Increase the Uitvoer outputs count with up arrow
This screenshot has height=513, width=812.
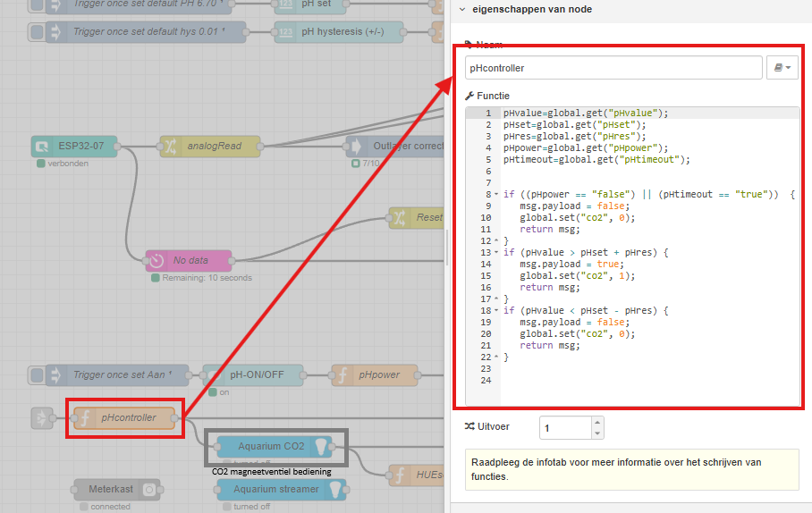(597, 423)
